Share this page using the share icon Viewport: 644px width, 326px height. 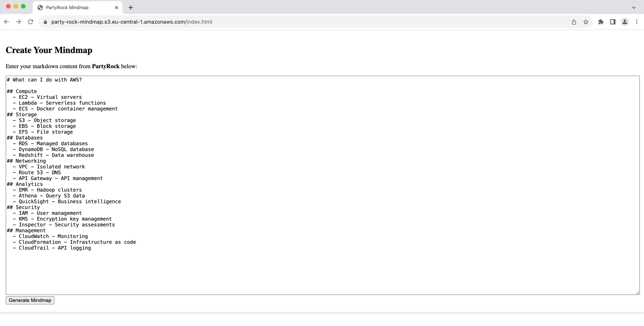pyautogui.click(x=574, y=22)
